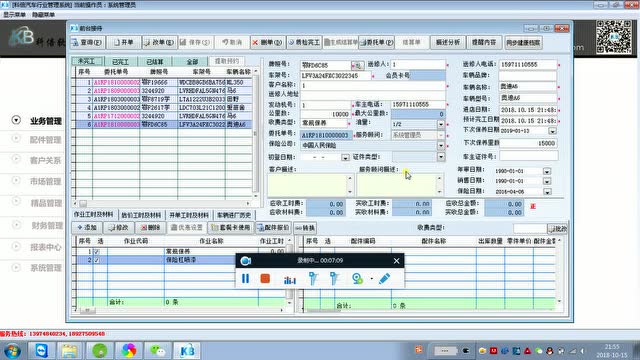Image resolution: width=640 pixels, height=360 pixels.
Task: Select order row 1 with plate 鄂F19666
Action: pos(164,82)
